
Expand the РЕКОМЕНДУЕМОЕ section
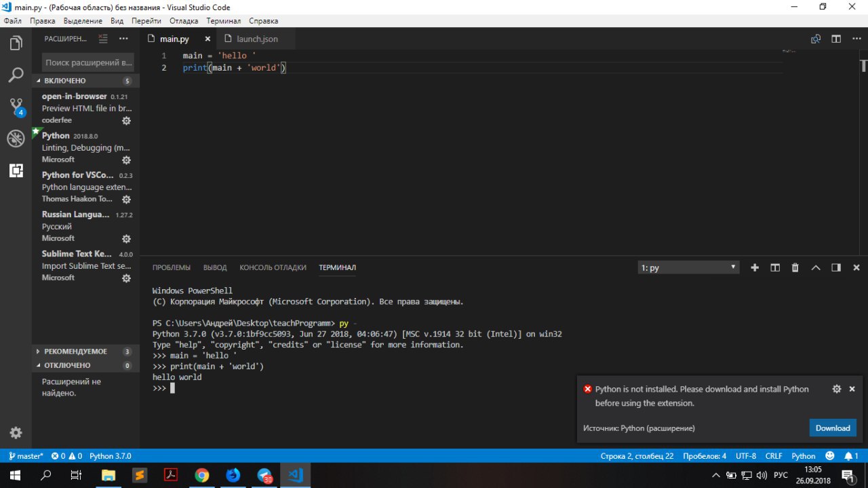85,352
